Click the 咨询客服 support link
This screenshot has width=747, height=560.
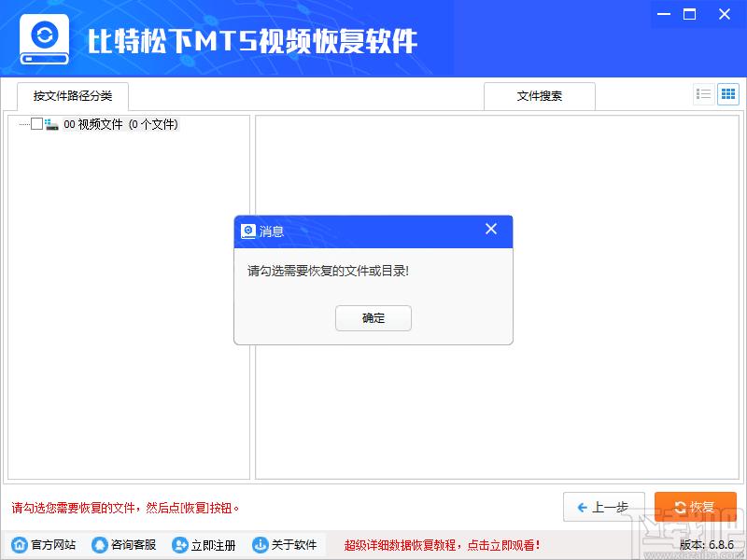pyautogui.click(x=124, y=545)
